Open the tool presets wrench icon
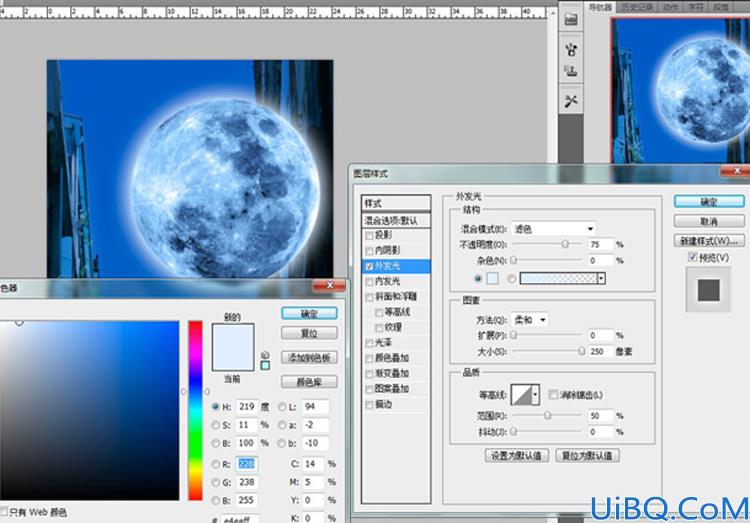 click(x=571, y=101)
